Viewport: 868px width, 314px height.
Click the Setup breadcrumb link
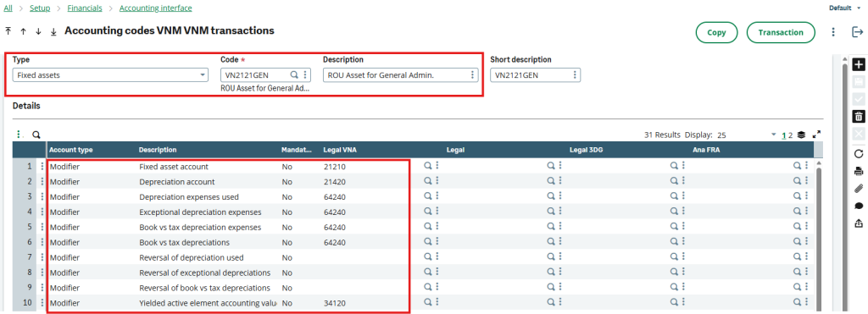pos(40,8)
